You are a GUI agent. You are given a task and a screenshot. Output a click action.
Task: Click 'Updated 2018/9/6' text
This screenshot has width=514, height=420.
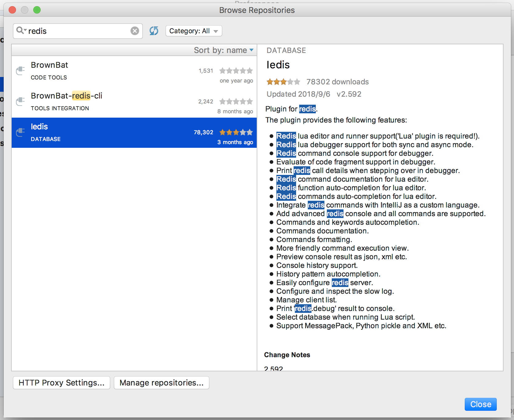pyautogui.click(x=298, y=94)
